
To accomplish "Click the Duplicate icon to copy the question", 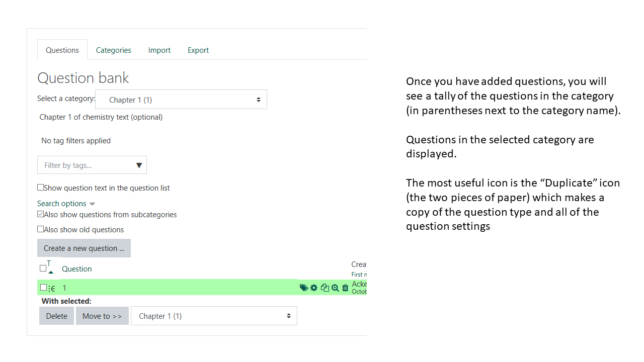I will pos(325,288).
